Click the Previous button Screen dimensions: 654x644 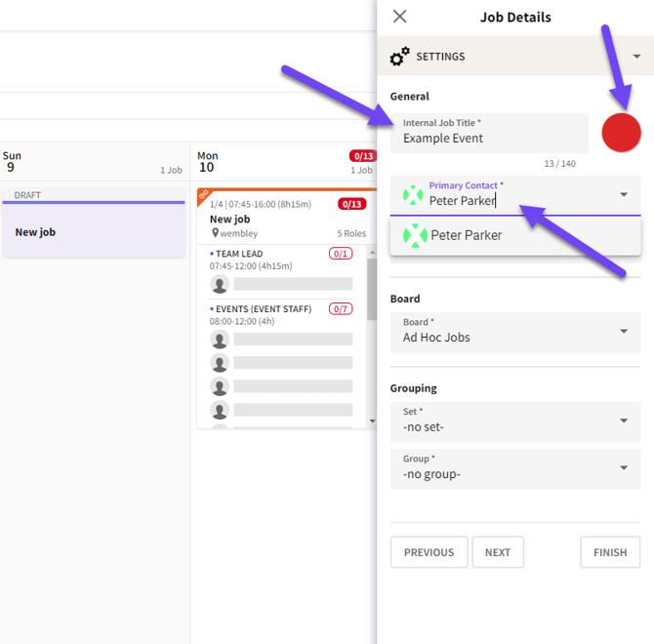429,552
